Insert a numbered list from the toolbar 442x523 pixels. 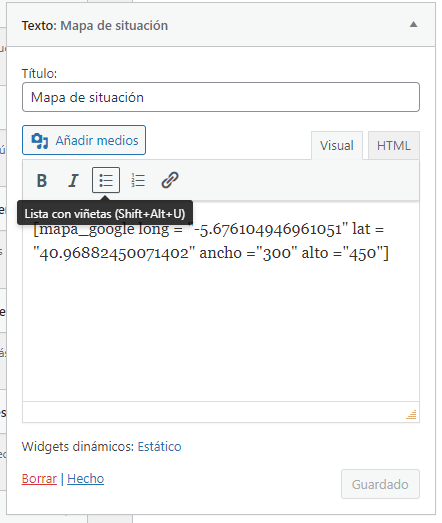click(138, 180)
